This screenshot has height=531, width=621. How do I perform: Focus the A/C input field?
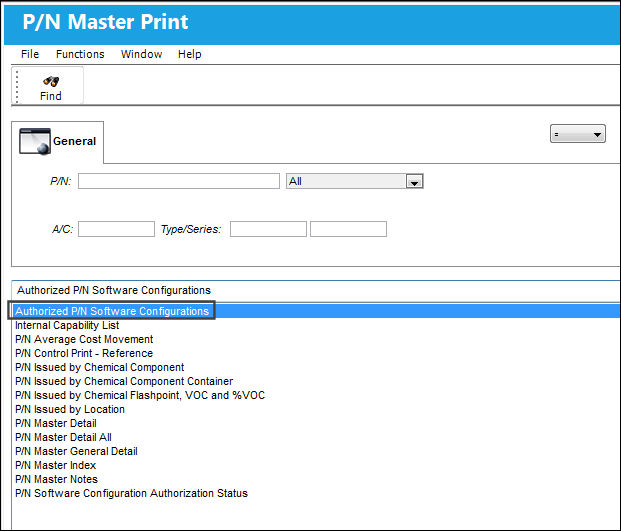pos(116,229)
